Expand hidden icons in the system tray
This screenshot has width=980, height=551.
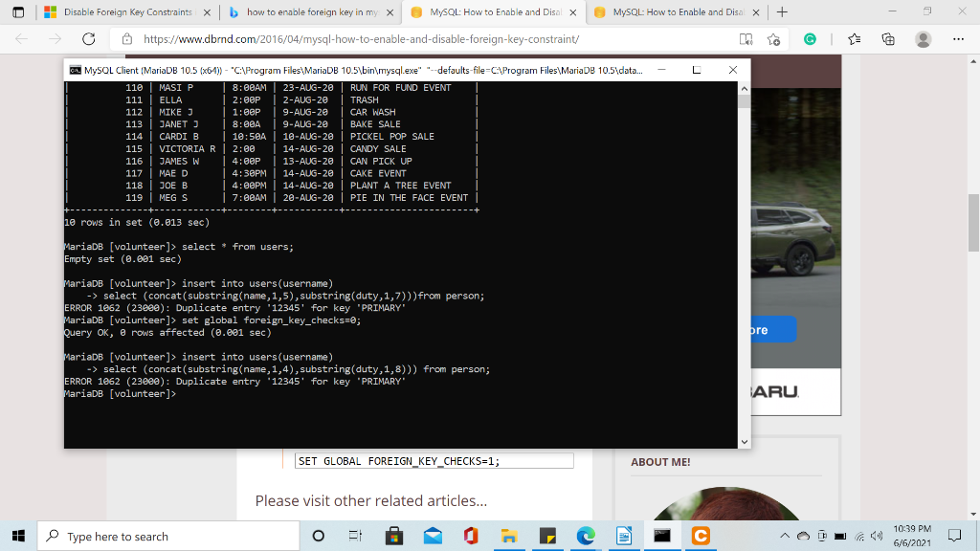pos(786,536)
